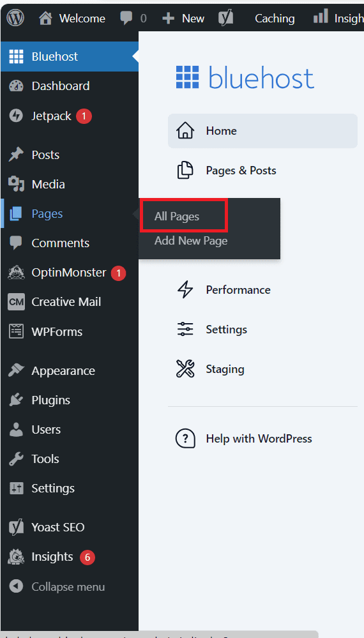364x638 pixels.
Task: Open All Pages in the Pages flyout
Action: 177,216
